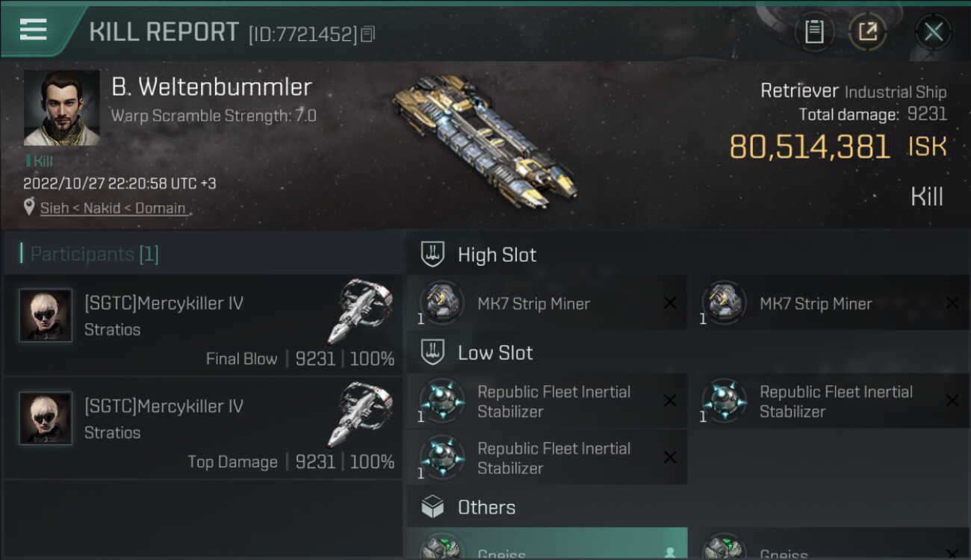This screenshot has width=971, height=560.
Task: Open the Sieh < Nakid < Domain location link
Action: (x=113, y=208)
